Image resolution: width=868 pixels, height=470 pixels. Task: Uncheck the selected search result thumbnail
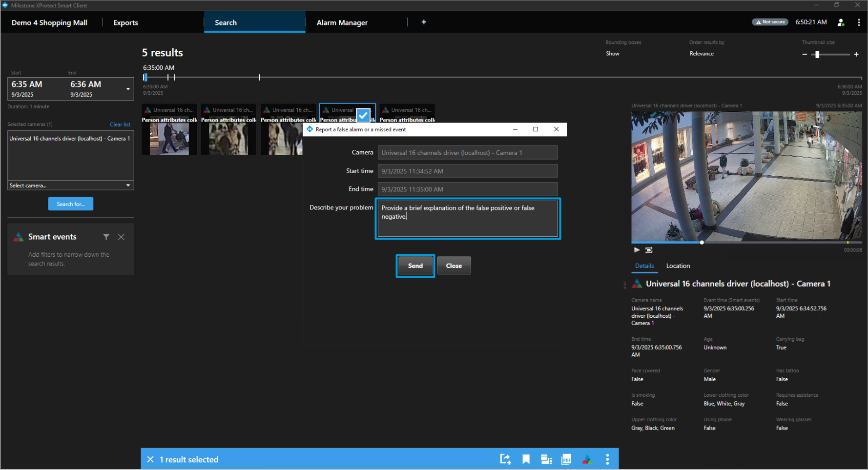[x=363, y=115]
